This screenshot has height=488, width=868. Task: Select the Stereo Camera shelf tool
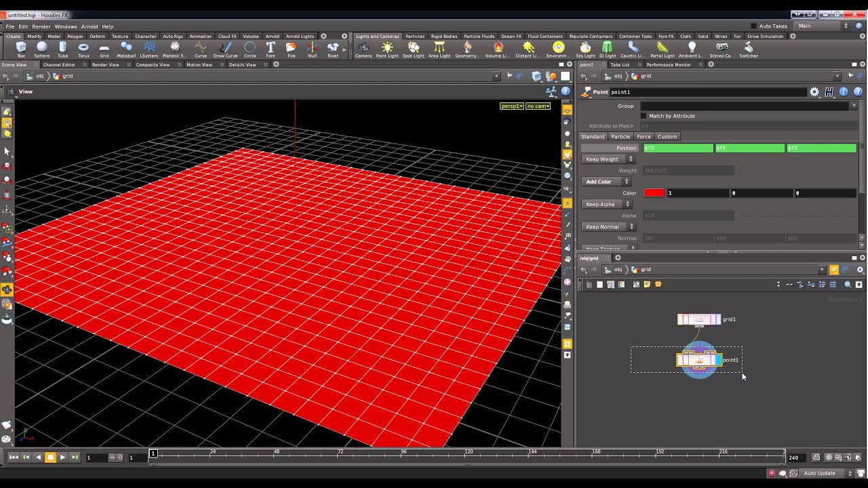[x=722, y=49]
